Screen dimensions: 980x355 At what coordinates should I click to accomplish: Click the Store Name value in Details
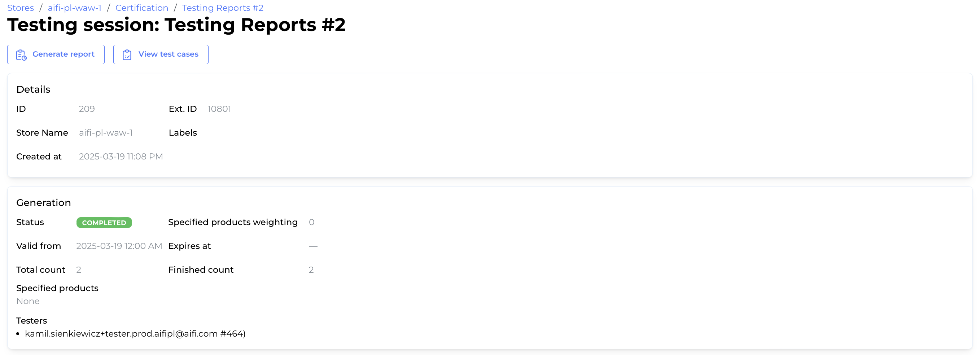pyautogui.click(x=105, y=133)
